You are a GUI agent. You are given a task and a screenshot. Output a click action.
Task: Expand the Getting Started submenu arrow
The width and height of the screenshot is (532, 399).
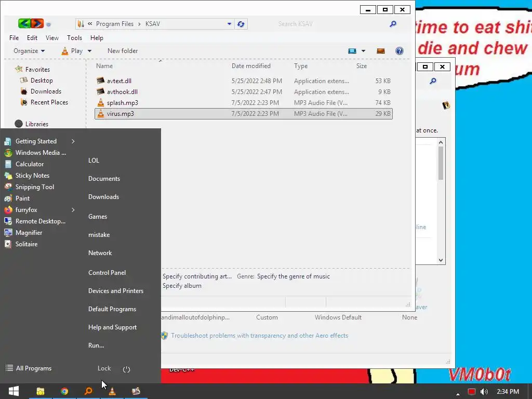point(73,141)
